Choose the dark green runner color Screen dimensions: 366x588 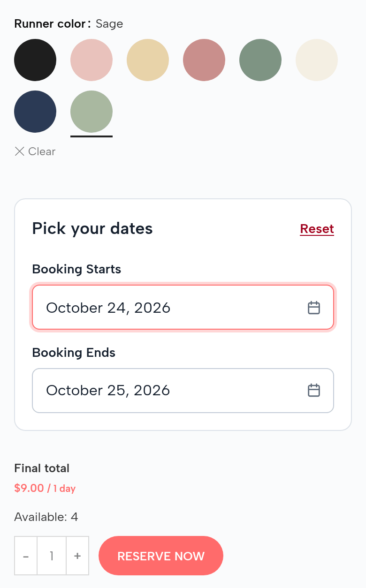pyautogui.click(x=260, y=60)
